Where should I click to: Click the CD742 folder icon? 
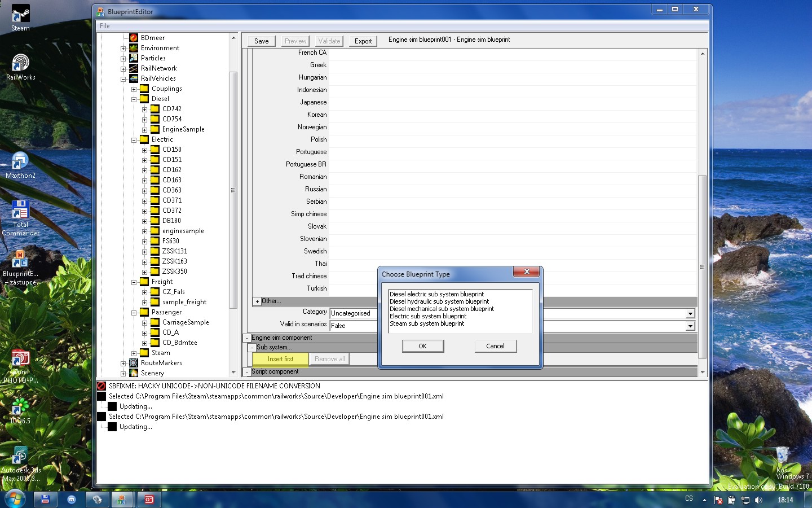pos(155,109)
